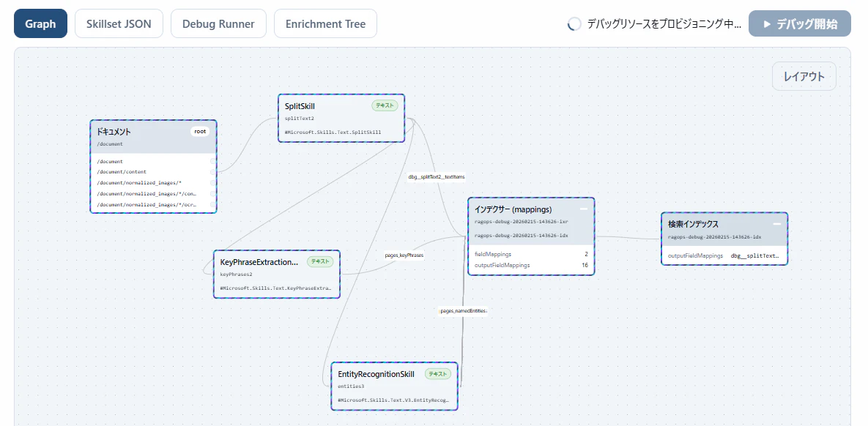Click the outputFieldMappings row showing 16
The height and width of the screenshot is (426, 868).
[x=531, y=265]
